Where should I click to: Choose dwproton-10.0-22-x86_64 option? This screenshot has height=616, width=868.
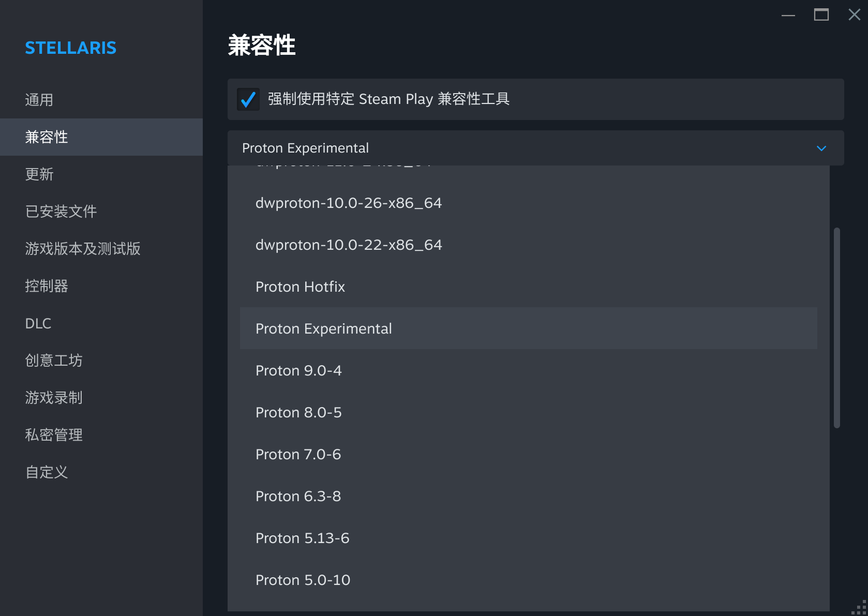[x=529, y=245]
